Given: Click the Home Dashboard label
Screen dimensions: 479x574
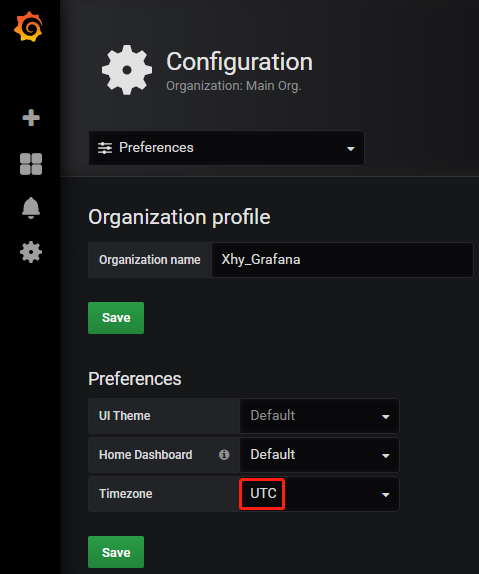Looking at the screenshot, I should point(145,455).
